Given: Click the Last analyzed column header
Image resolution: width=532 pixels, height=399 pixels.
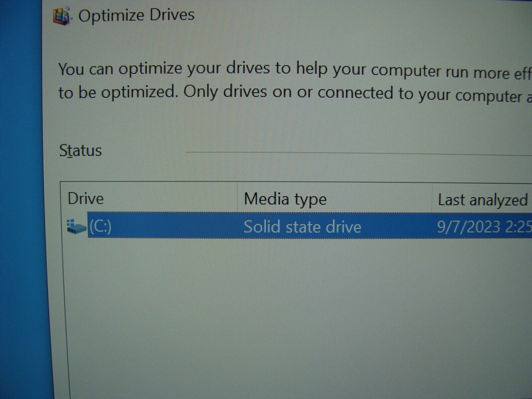Looking at the screenshot, I should [483, 200].
